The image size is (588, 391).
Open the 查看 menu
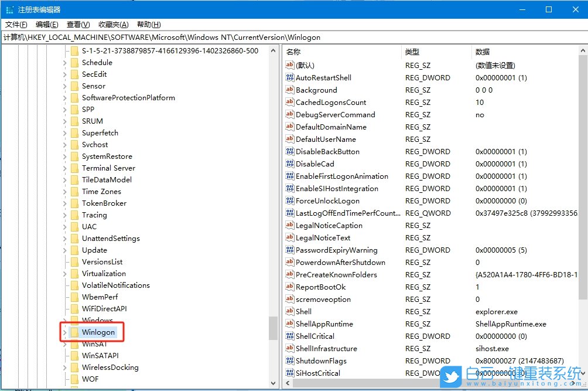coord(78,24)
